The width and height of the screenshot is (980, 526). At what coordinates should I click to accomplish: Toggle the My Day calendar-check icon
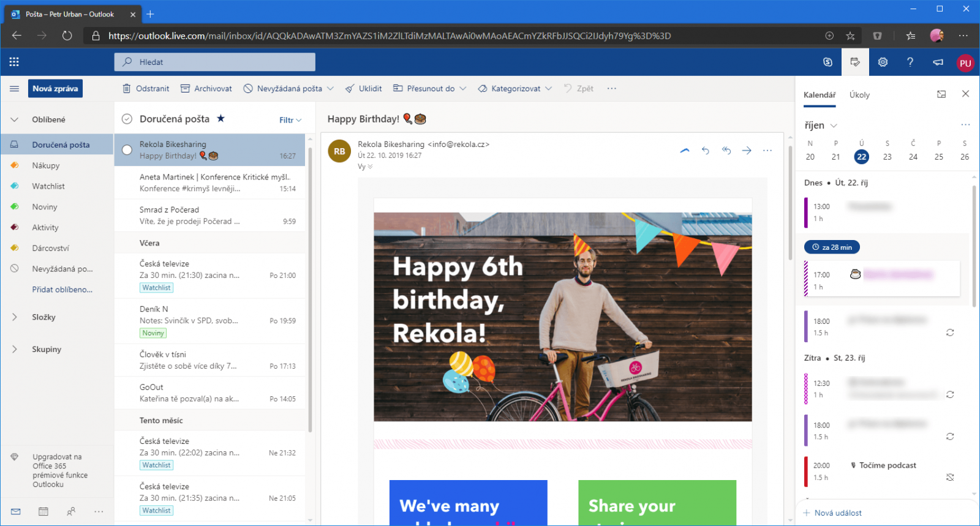click(855, 62)
